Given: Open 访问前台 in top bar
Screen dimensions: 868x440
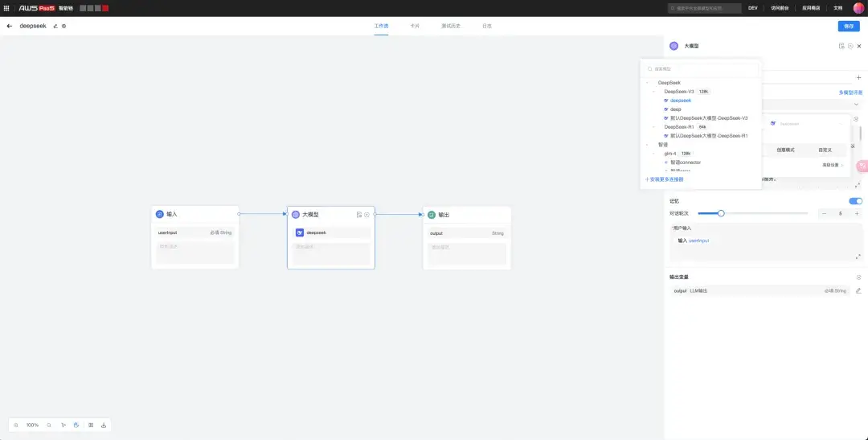Looking at the screenshot, I should pos(780,8).
